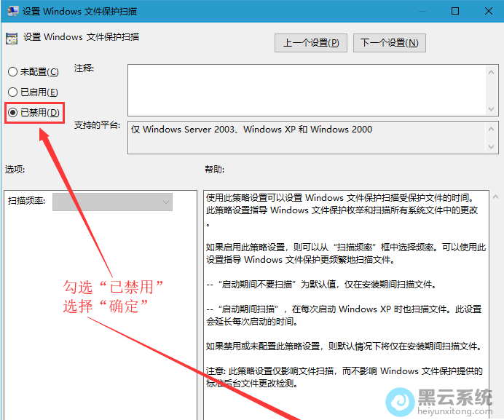Click the down arrow of the 注释 scrollbar
This screenshot has width=504, height=420.
pos(492,108)
